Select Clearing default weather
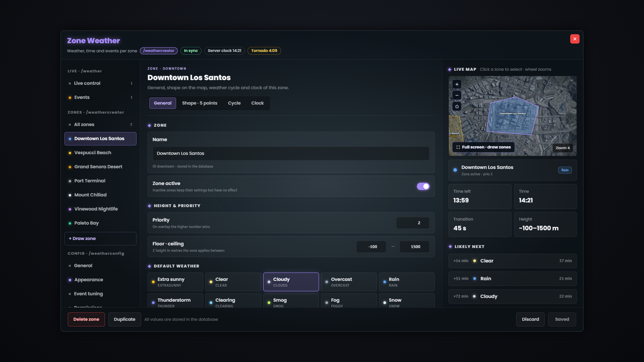The width and height of the screenshot is (644, 362). [233, 301]
